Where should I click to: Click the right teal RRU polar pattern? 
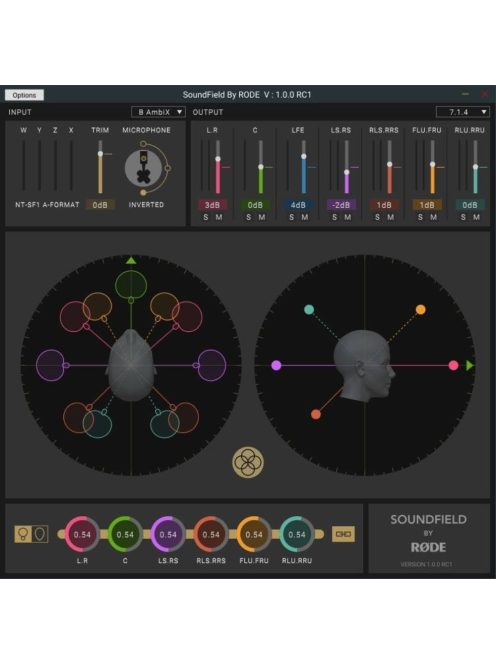point(164,423)
